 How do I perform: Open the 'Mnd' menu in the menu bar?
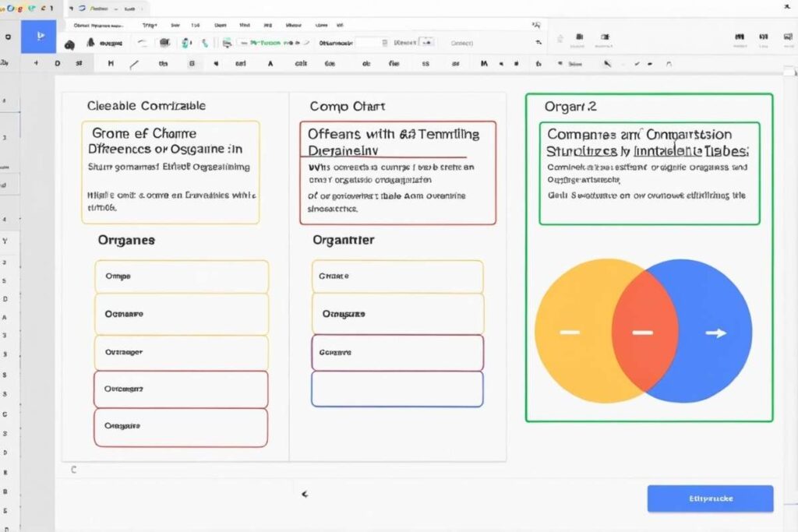[x=244, y=25]
